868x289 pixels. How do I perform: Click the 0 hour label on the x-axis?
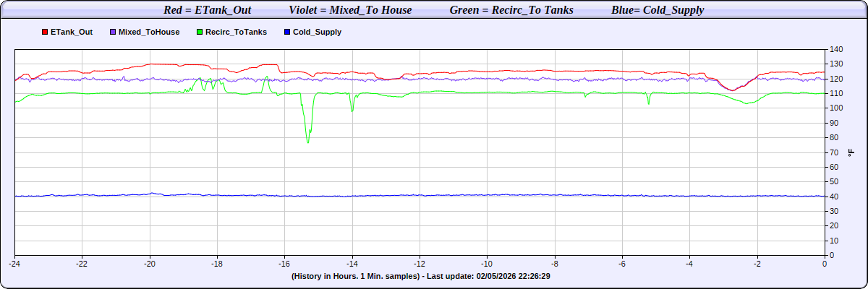point(825,264)
